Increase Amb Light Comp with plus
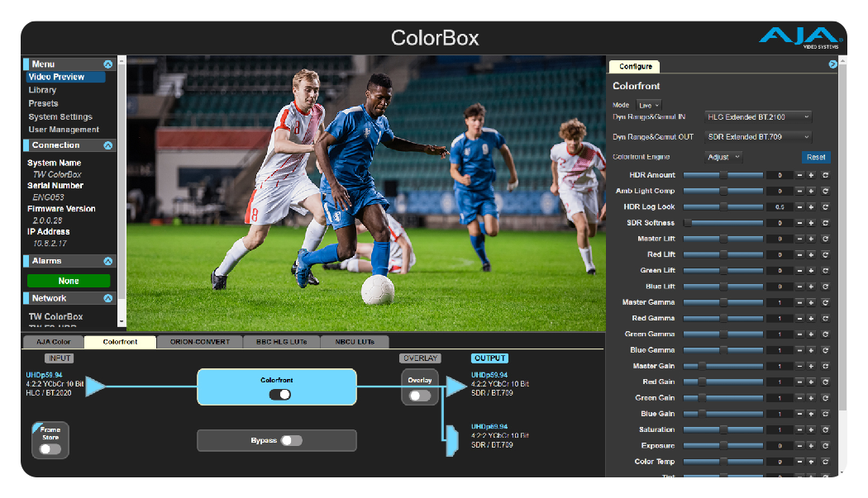This screenshot has width=868, height=498. [811, 191]
